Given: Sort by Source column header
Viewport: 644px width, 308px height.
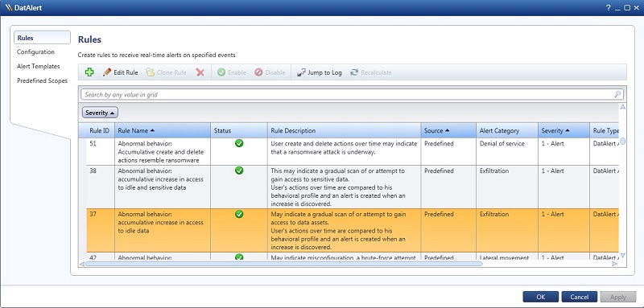Looking at the screenshot, I should tap(448, 130).
